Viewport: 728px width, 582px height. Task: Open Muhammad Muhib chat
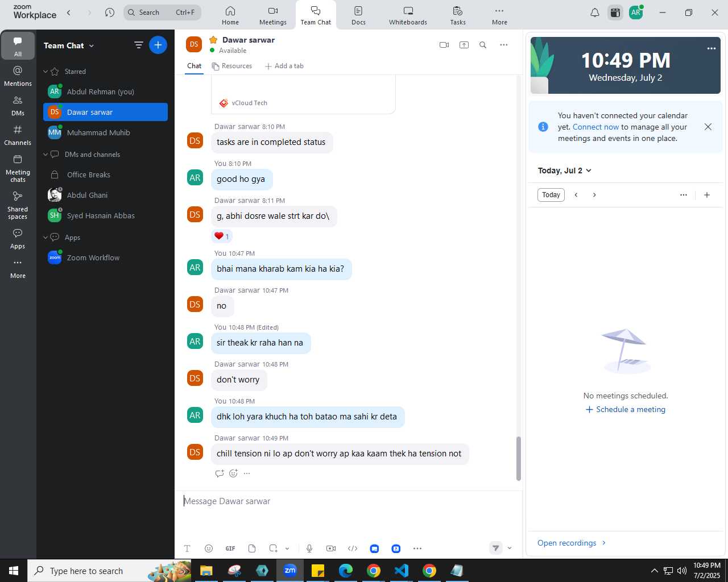(x=105, y=132)
